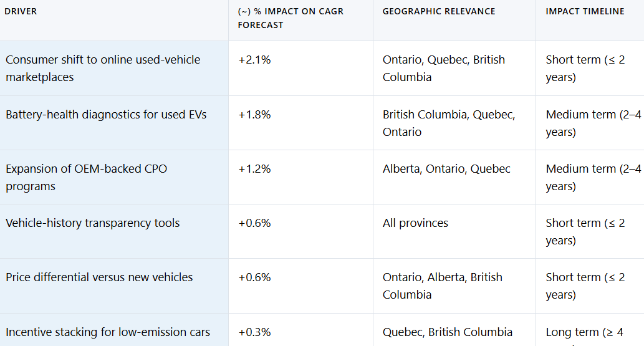Select the Alberta, Ontario, Quebec cell
This screenshot has height=346, width=644.
pos(446,169)
